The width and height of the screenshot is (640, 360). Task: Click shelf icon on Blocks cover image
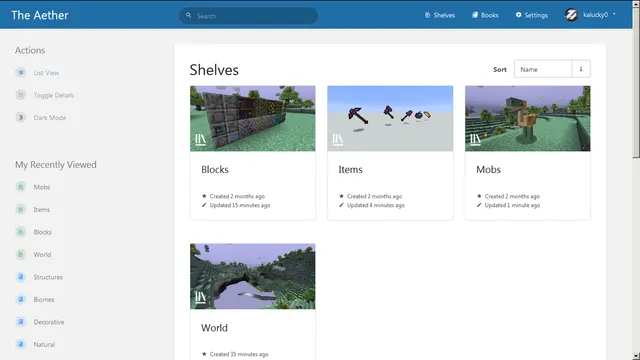coord(200,140)
